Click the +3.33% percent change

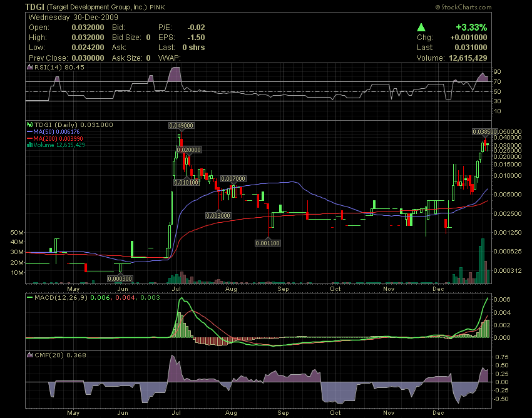(472, 28)
